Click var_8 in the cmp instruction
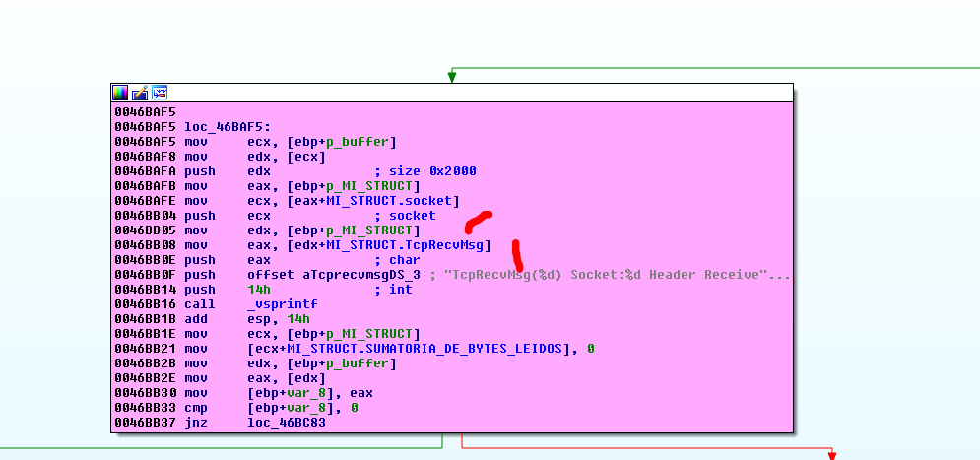 (x=306, y=408)
